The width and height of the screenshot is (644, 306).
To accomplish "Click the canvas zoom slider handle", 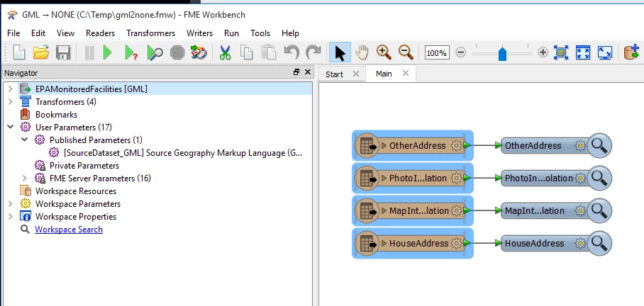I will (502, 54).
